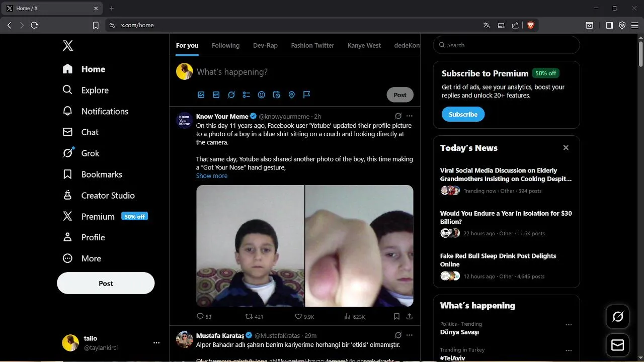Screen dimensions: 644x362
Task: Open Grok from the sidebar
Action: [x=81, y=153]
